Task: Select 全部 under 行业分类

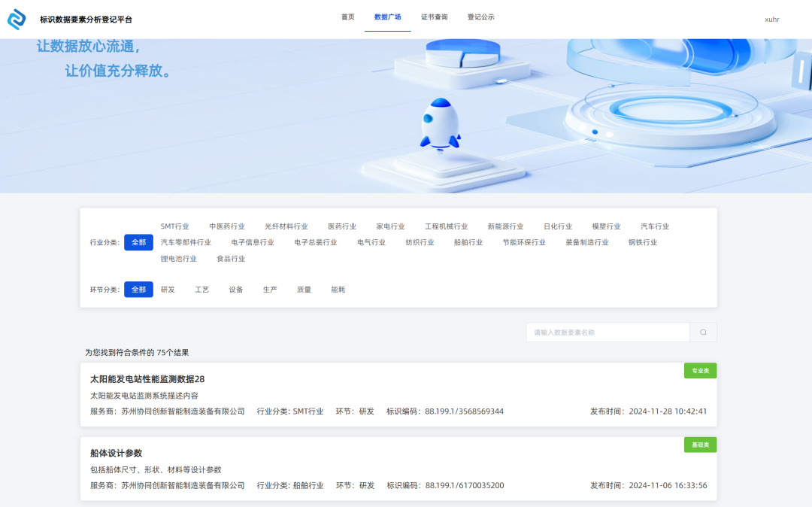Action: click(x=138, y=242)
